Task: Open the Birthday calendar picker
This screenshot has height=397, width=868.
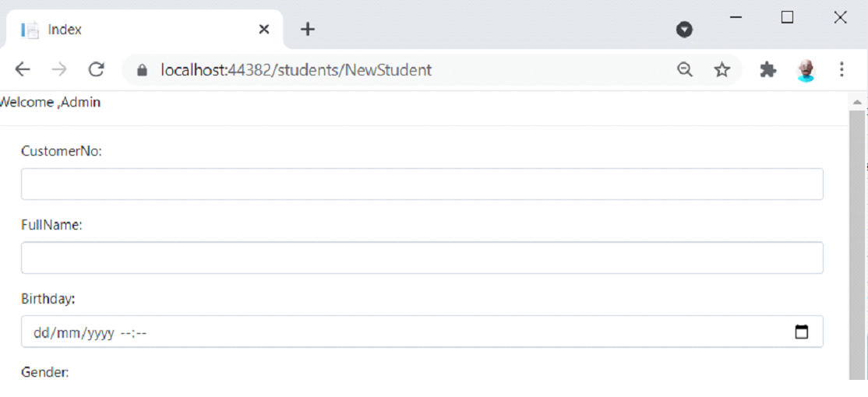Action: click(801, 332)
